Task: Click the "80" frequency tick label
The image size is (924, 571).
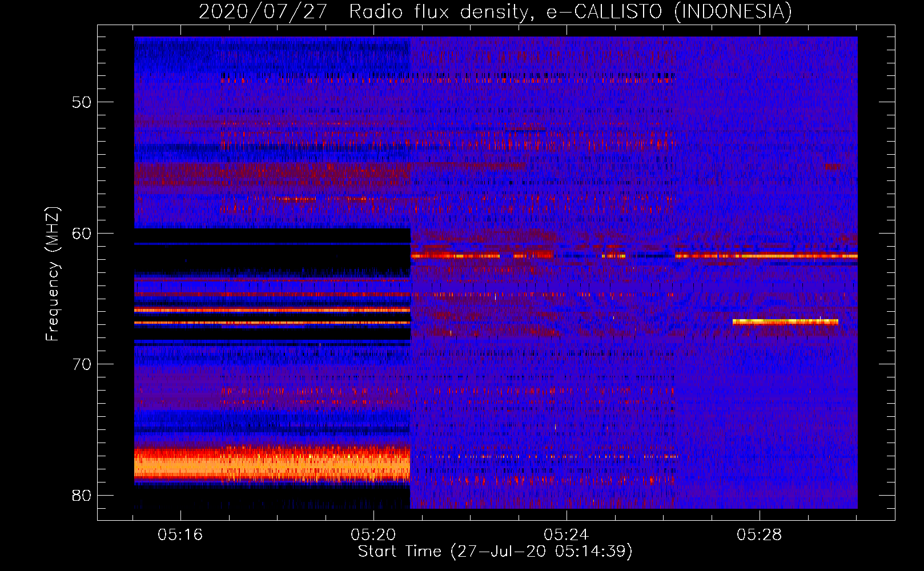Action: coord(82,495)
